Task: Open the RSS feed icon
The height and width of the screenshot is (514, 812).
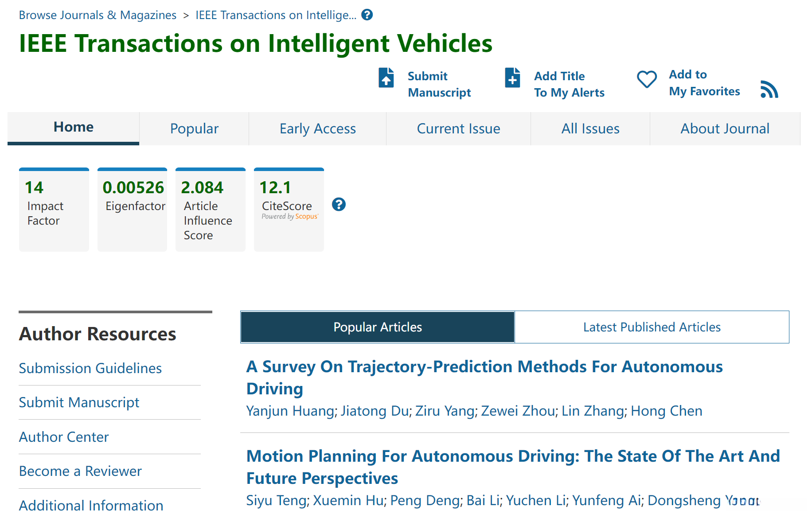Action: [769, 89]
